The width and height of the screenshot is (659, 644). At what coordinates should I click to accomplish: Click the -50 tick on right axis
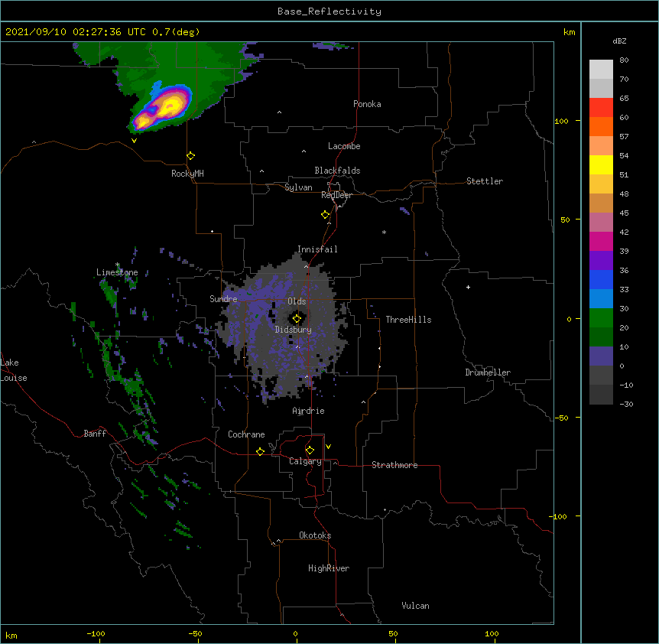pos(561,418)
